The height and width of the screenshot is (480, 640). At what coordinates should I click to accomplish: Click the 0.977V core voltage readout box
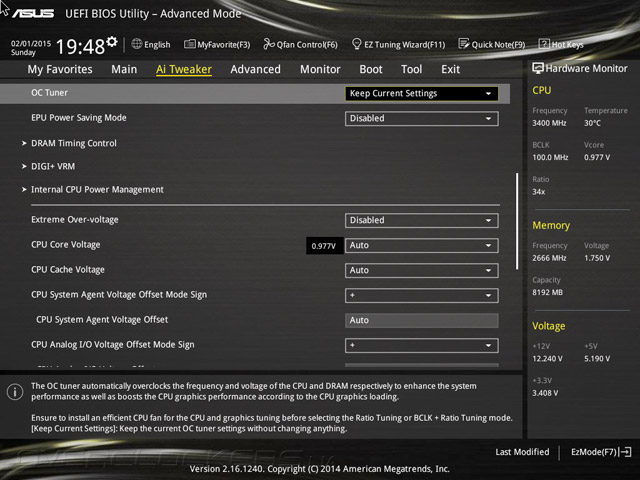tap(324, 246)
